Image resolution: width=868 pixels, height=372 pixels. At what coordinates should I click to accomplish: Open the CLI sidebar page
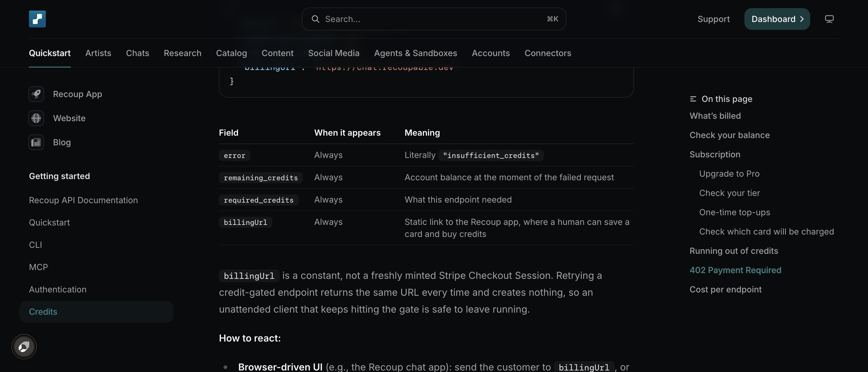pos(35,244)
